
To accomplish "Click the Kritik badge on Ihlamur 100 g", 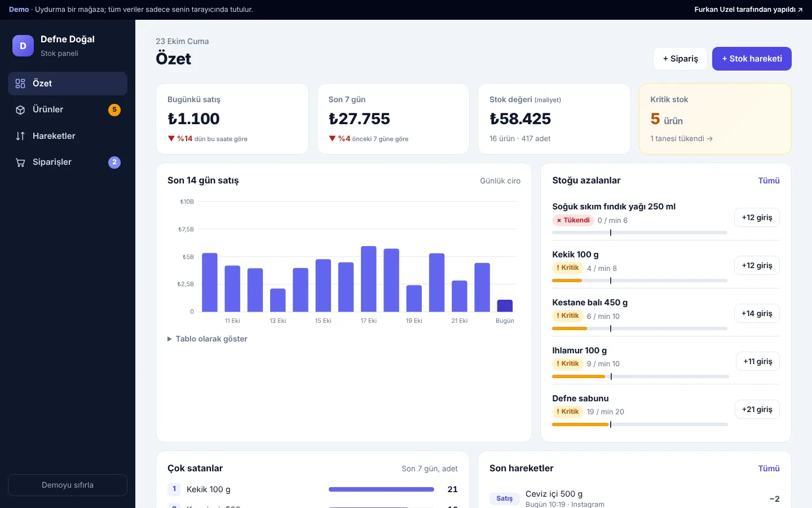I will tap(567, 364).
